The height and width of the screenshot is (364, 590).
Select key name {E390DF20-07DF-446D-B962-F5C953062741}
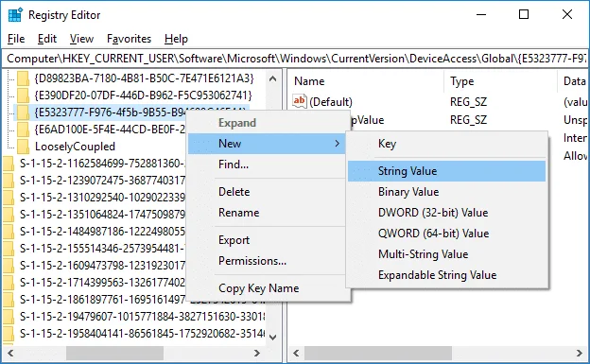coord(143,95)
